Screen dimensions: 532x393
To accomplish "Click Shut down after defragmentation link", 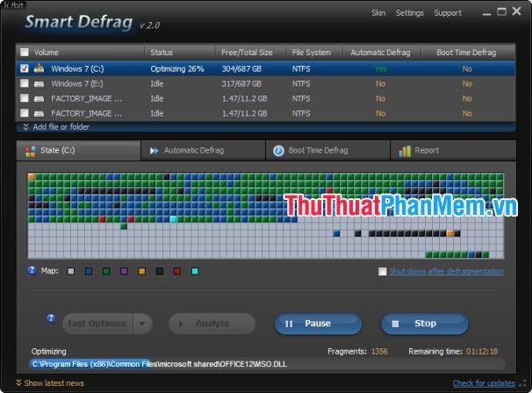I will coord(447,271).
